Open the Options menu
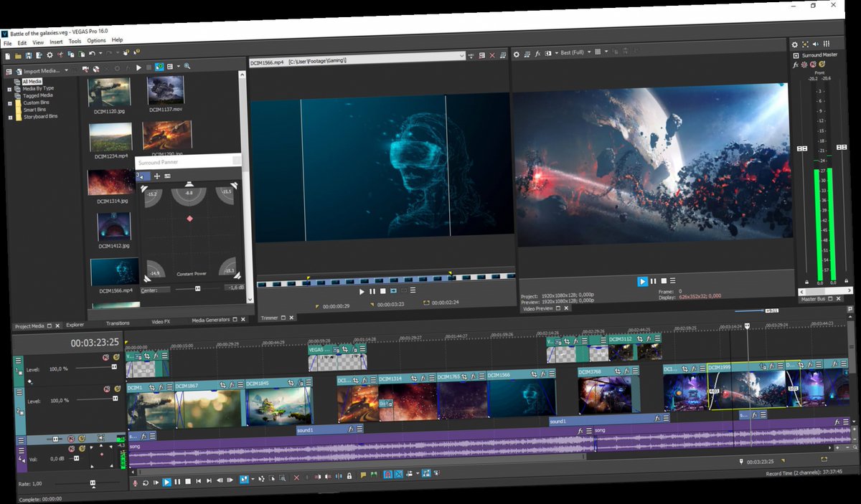861x504 pixels. pos(96,41)
